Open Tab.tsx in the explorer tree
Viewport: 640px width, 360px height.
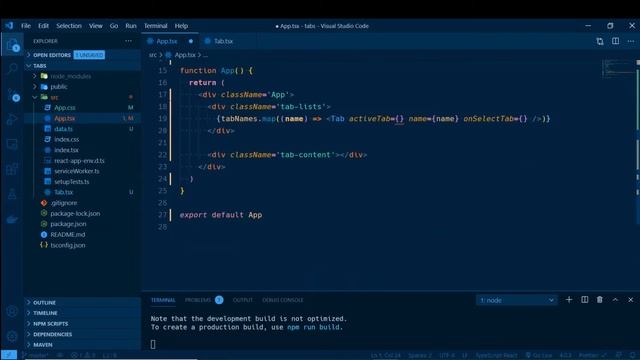click(63, 192)
